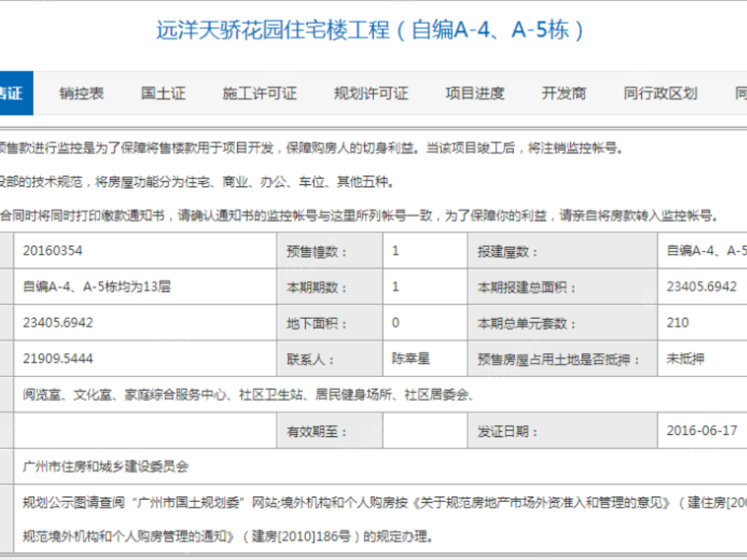
Task: Open the 销控表 tab
Action: [82, 93]
